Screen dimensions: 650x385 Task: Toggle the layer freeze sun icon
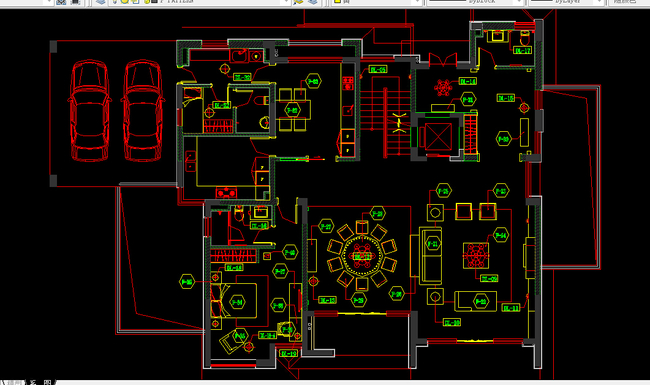[125, 2]
